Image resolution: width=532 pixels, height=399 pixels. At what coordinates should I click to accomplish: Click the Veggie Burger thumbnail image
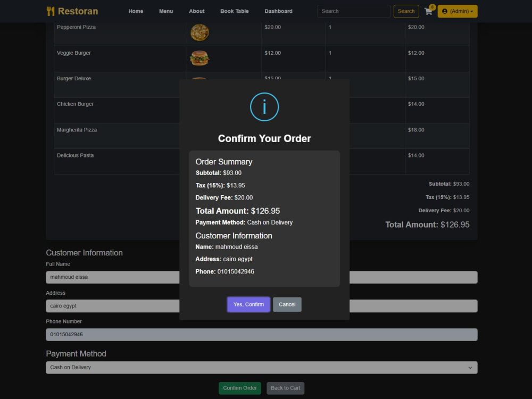pos(199,59)
